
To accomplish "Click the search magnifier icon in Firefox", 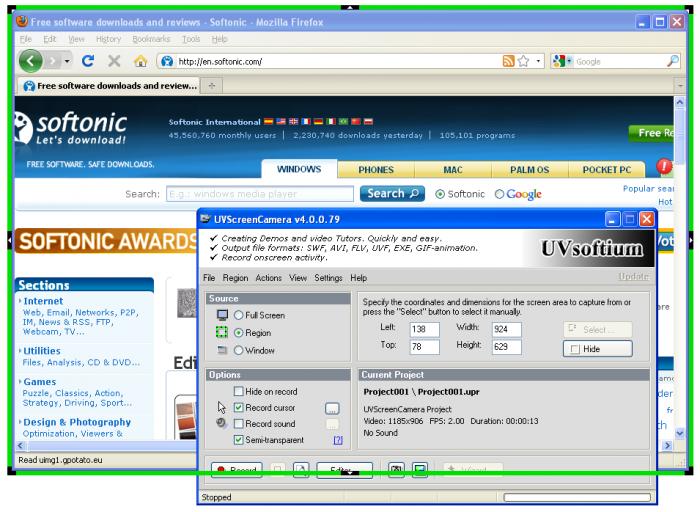I will 673,61.
